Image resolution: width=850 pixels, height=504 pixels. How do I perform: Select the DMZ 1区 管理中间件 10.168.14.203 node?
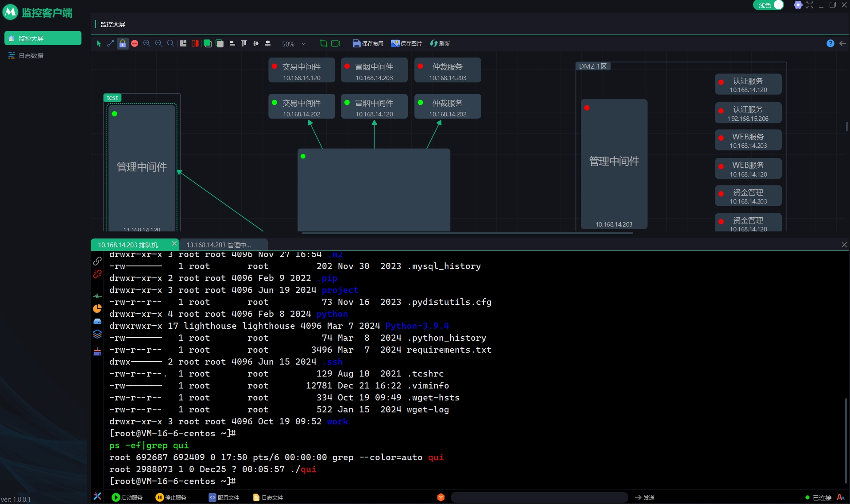click(x=614, y=164)
